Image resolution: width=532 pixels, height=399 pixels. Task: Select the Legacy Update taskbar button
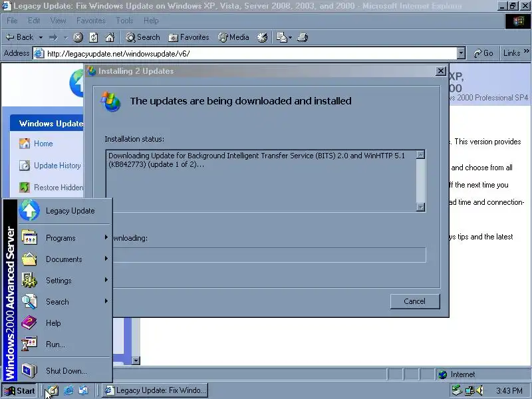pos(155,390)
